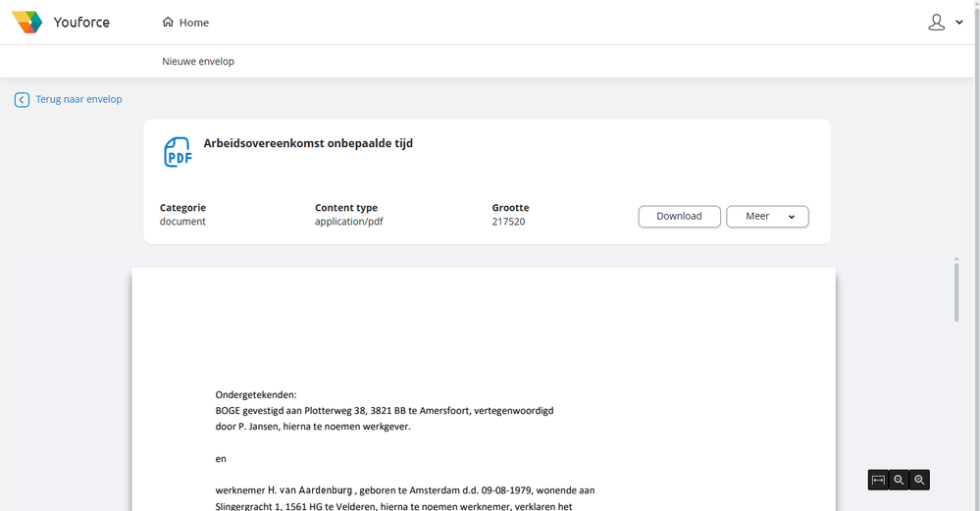Click the line starting 'werknemer H. van Aardenburg'
Image resolution: width=980 pixels, height=511 pixels.
pos(405,490)
